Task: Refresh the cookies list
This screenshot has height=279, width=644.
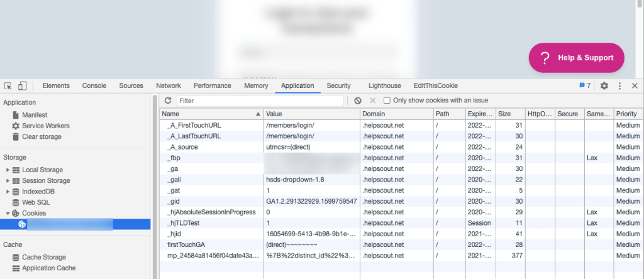Action: pos(168,101)
